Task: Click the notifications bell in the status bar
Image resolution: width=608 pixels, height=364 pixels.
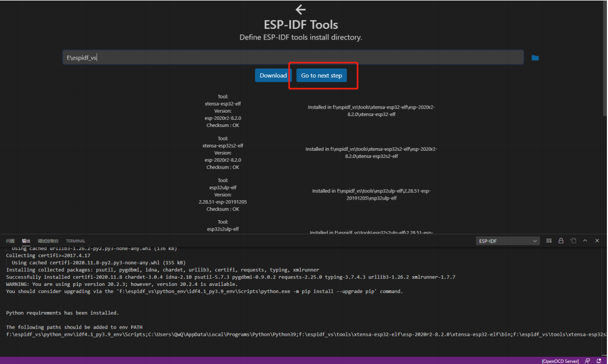Action: pos(599,361)
